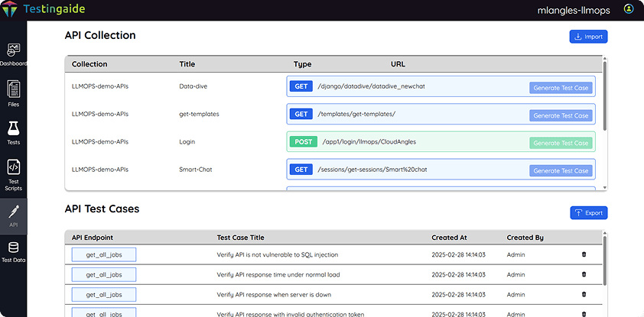Generate Test Case for Smart-Chat API
The height and width of the screenshot is (317, 644).
point(561,170)
